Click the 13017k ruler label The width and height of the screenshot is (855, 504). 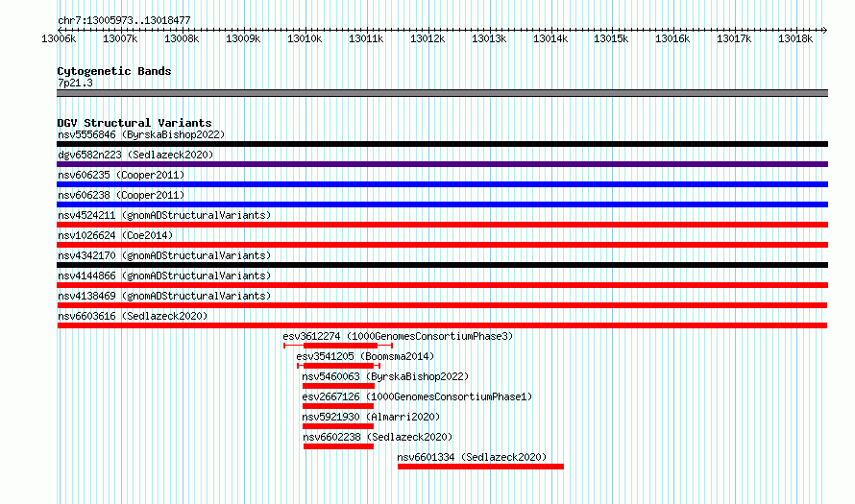pyautogui.click(x=734, y=39)
